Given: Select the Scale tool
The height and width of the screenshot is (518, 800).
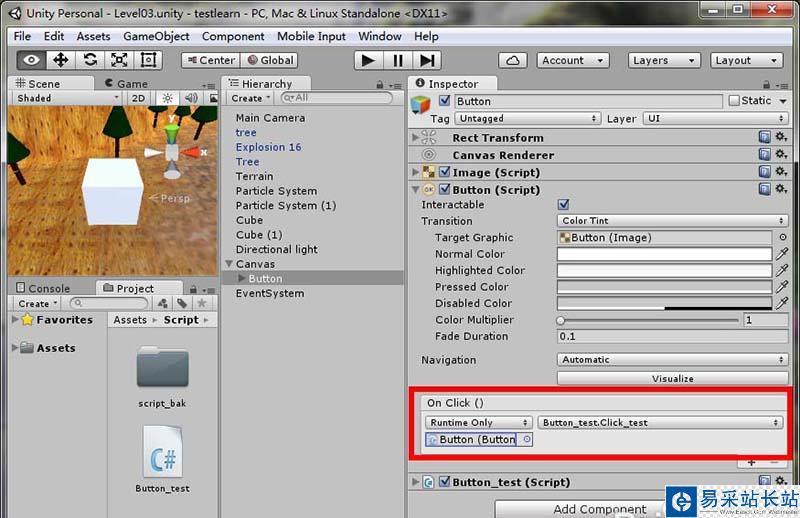Looking at the screenshot, I should pos(119,60).
